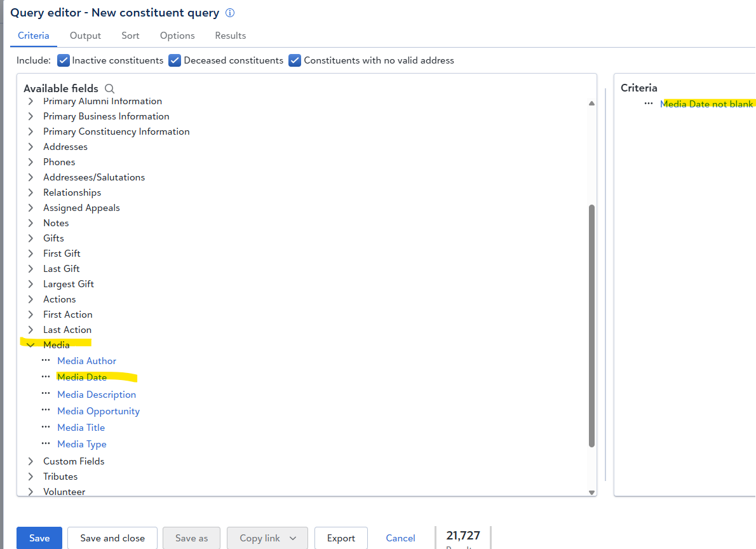Viewport: 756px width, 549px height.
Task: Expand First Gift node
Action: coord(31,254)
